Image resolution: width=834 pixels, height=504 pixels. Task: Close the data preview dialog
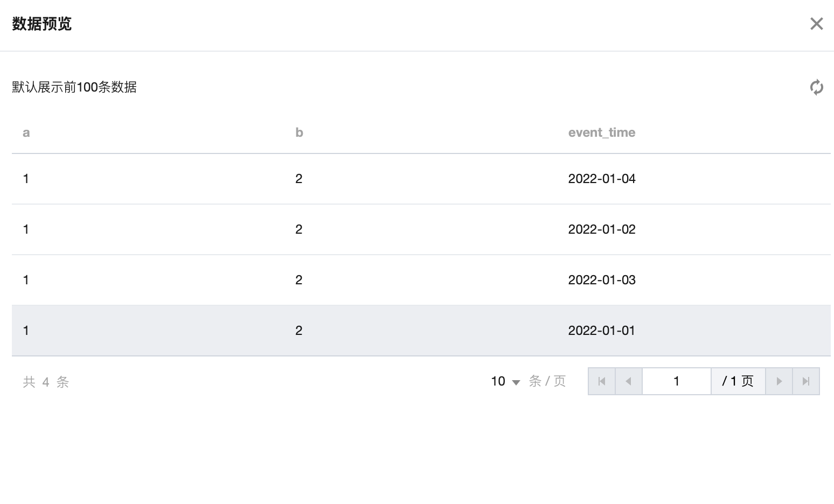pos(816,24)
